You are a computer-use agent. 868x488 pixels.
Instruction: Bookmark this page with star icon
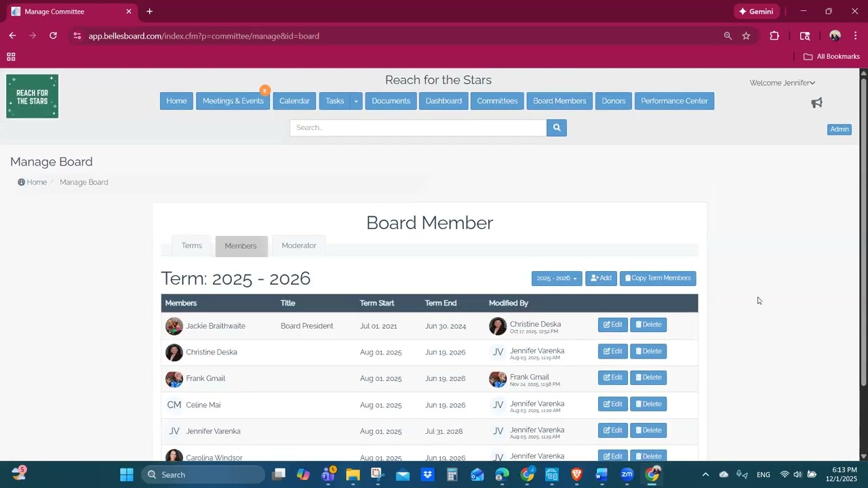[x=746, y=36]
